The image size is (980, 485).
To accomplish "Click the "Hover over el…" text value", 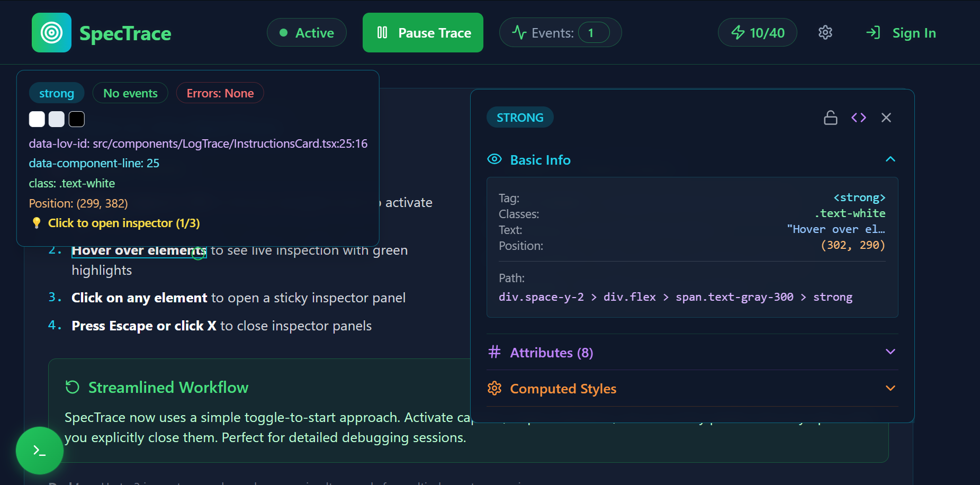I will tap(836, 229).
